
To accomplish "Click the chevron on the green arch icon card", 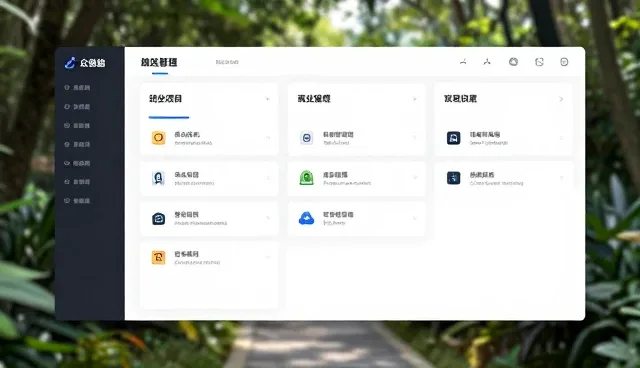I will point(415,177).
